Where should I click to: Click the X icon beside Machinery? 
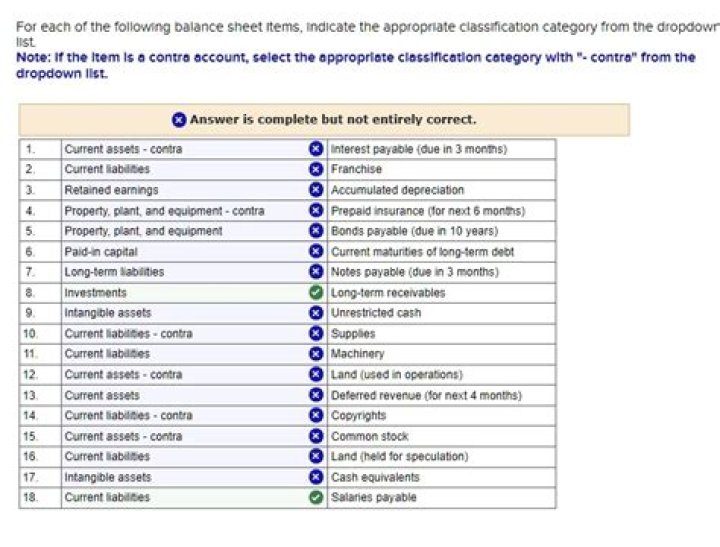pos(316,354)
